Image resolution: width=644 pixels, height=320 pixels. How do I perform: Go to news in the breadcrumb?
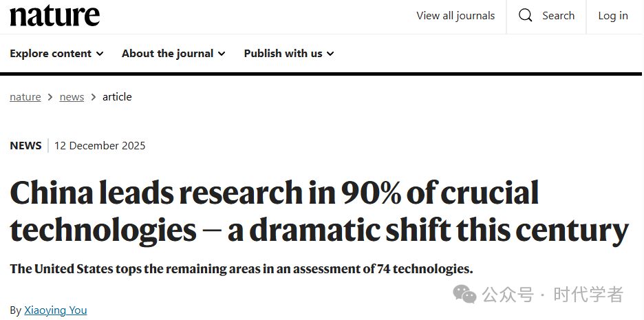click(72, 97)
